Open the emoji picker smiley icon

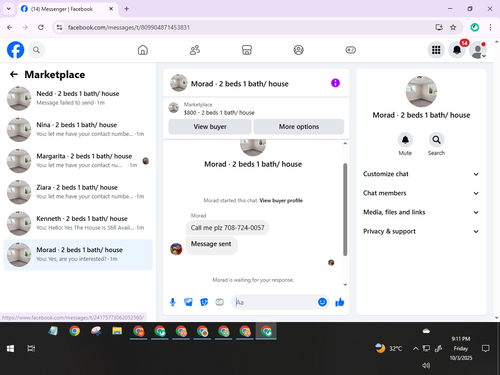[x=322, y=302]
